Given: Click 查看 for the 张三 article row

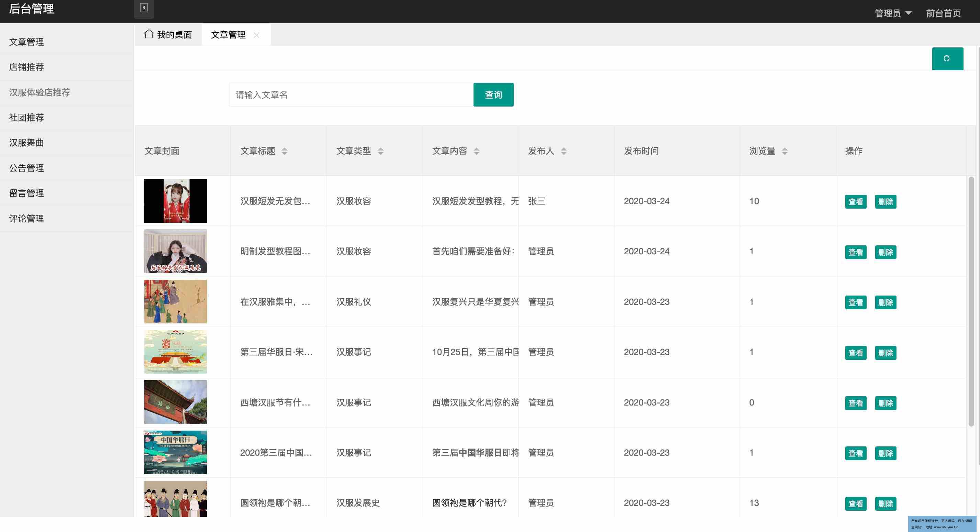Looking at the screenshot, I should (x=855, y=202).
